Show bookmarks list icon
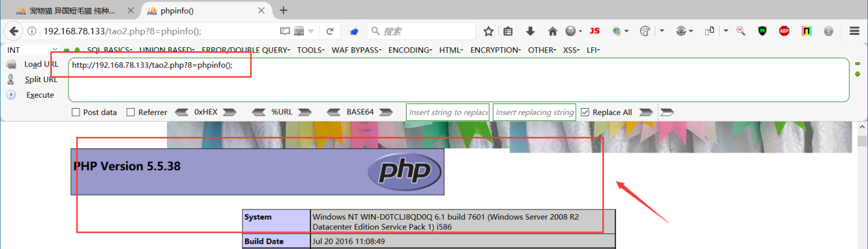This screenshot has height=249, width=868. 508,31
